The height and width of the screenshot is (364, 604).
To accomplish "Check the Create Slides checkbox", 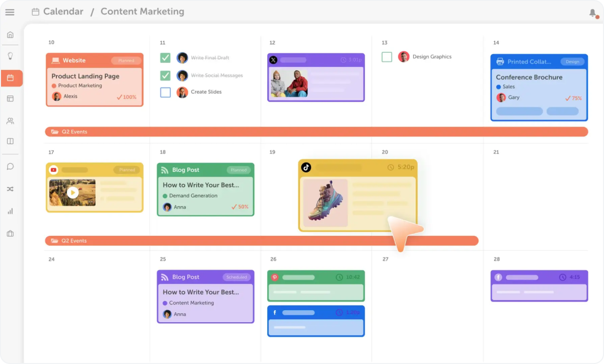I will [x=165, y=92].
